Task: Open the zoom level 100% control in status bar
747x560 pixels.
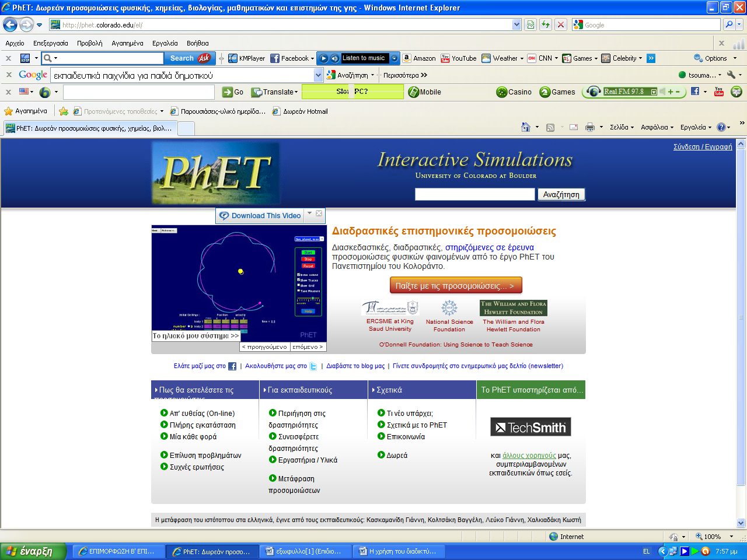Action: pos(713,537)
